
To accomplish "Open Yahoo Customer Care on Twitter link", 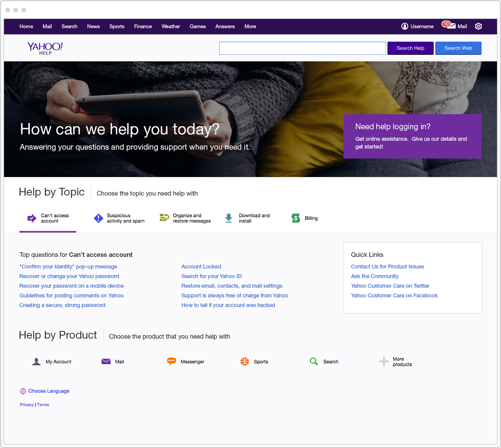I will coord(390,286).
